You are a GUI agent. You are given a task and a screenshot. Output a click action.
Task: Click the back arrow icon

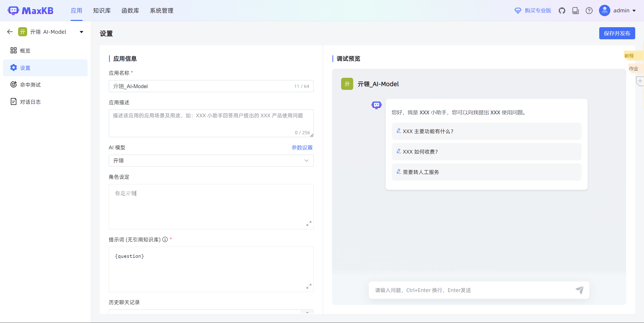click(x=10, y=32)
